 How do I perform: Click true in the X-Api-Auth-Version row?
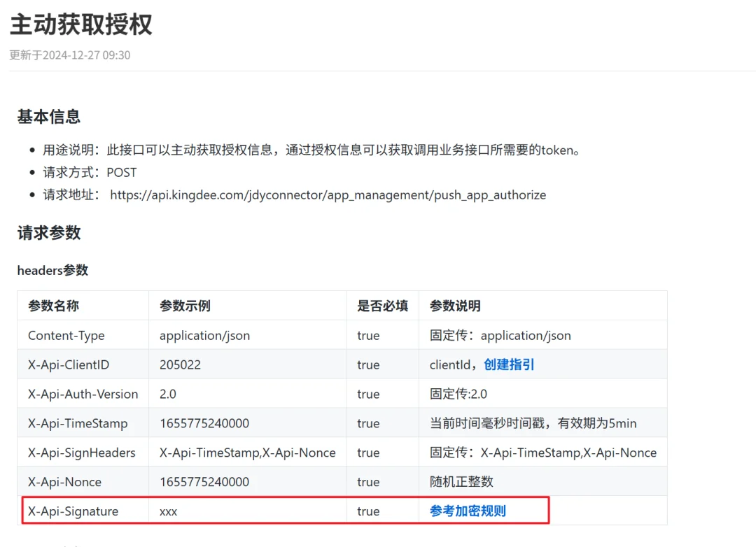[x=368, y=395]
